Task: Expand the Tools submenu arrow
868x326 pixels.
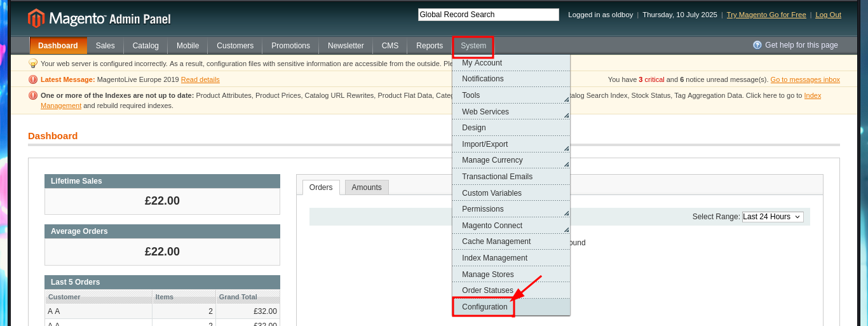Action: pos(566,99)
